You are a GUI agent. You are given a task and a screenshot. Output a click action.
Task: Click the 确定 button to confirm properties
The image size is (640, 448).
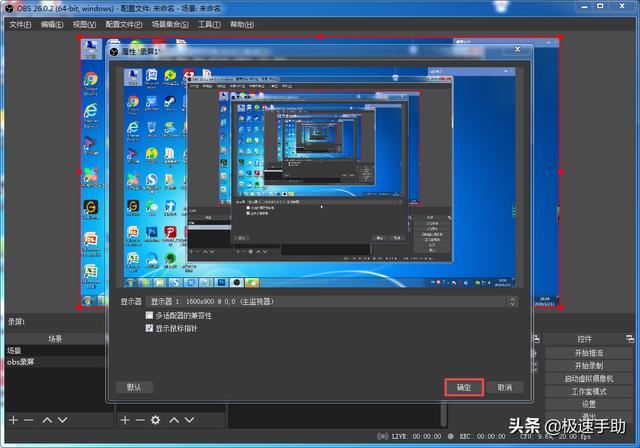tap(463, 387)
